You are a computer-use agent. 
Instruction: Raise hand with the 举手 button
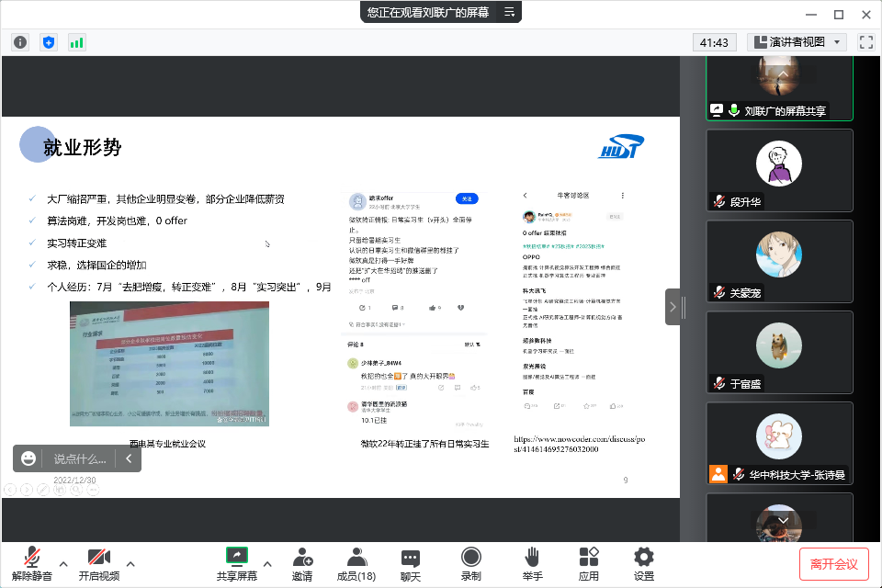pyautogui.click(x=532, y=564)
